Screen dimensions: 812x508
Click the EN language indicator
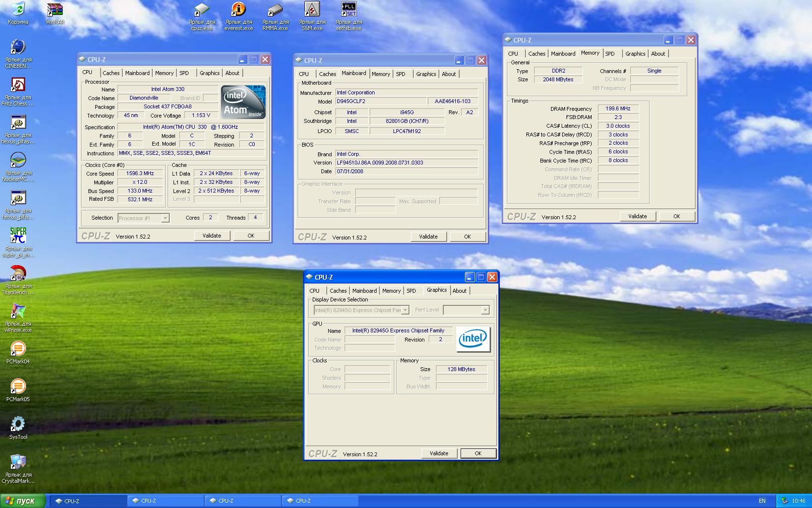coord(762,501)
